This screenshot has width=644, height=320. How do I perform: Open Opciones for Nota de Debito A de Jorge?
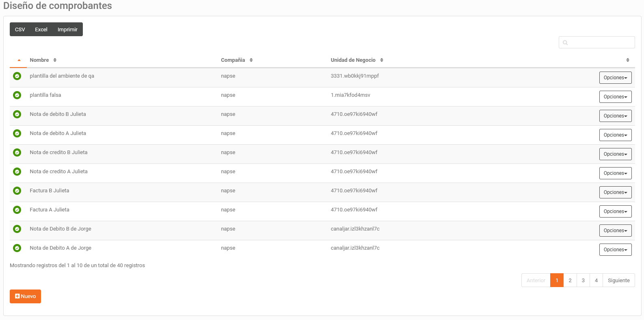tap(615, 250)
